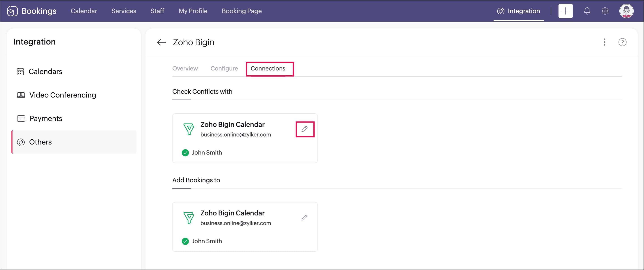Viewport: 644px width, 270px height.
Task: Open the help question mark icon
Action: tap(622, 42)
